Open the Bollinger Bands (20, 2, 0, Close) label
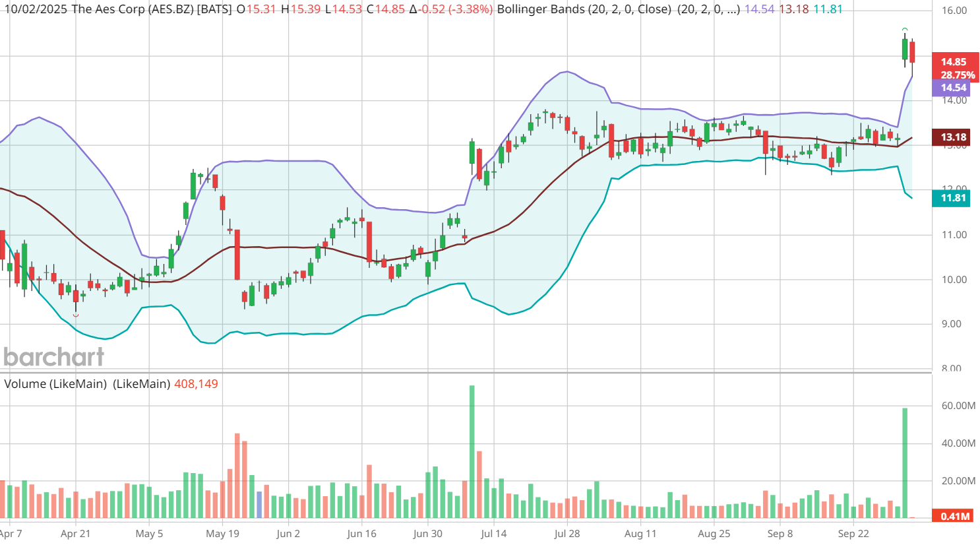Viewport: 980px width, 545px height. [584, 9]
